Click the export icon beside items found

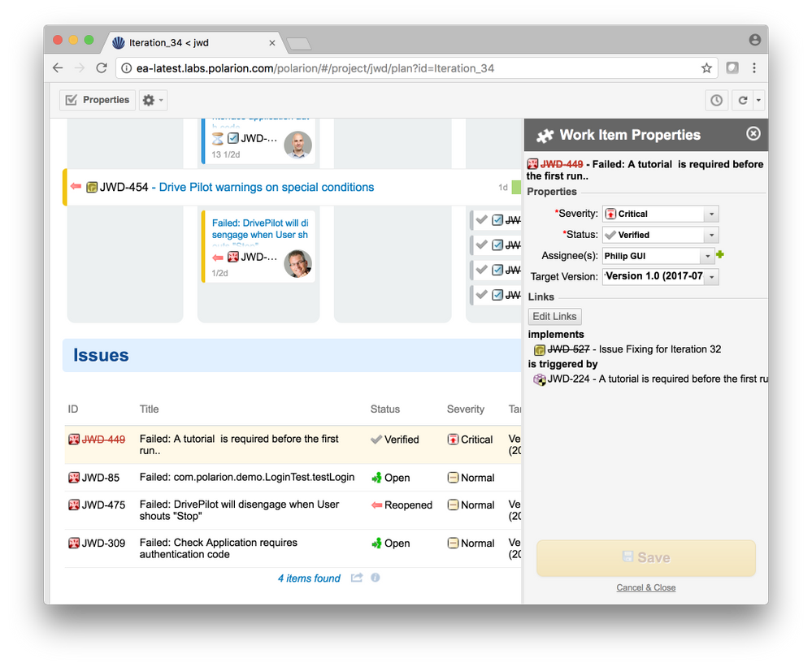tap(357, 578)
